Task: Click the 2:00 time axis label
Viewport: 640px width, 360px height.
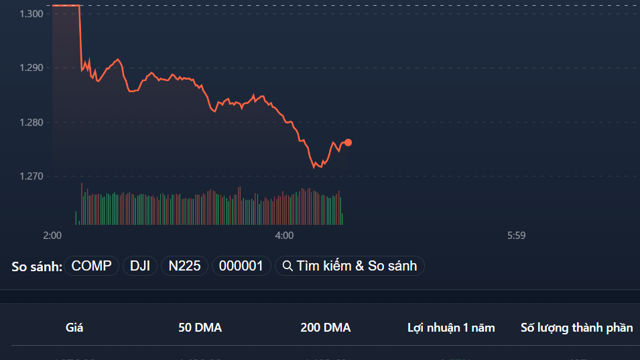Action: coord(52,236)
